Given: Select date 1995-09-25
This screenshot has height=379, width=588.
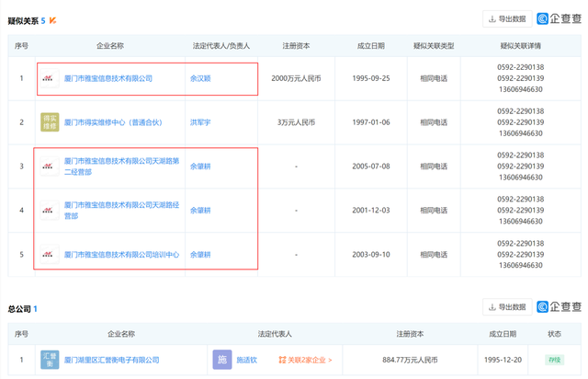Looking at the screenshot, I should [x=371, y=78].
